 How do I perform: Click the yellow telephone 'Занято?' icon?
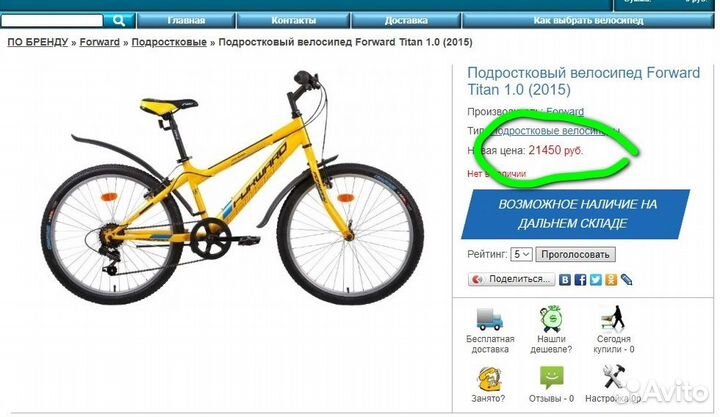488,379
